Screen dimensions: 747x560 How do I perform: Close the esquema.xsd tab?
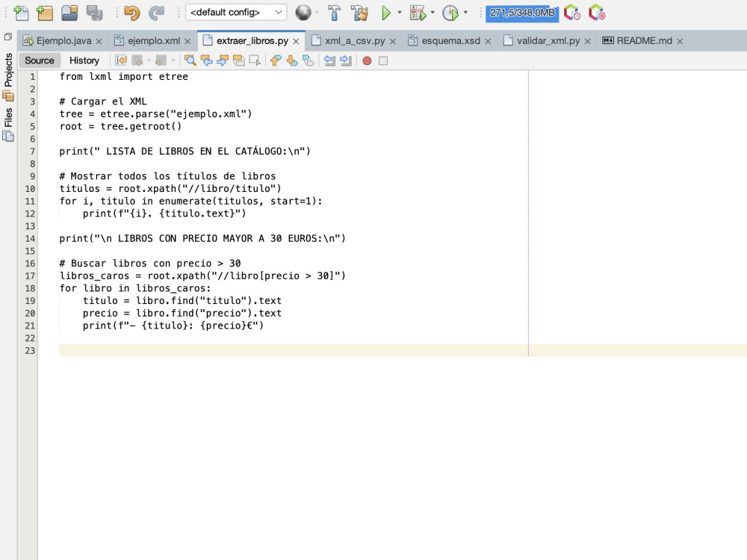pyautogui.click(x=488, y=41)
